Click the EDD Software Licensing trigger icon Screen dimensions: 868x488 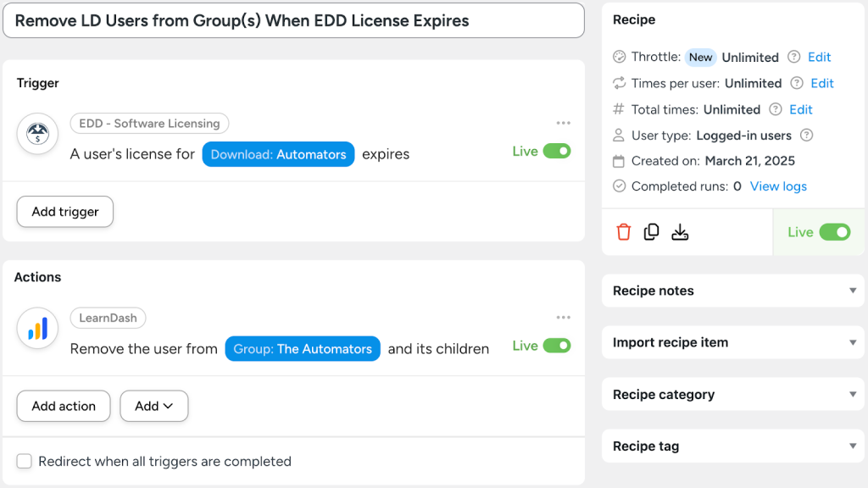(36, 133)
